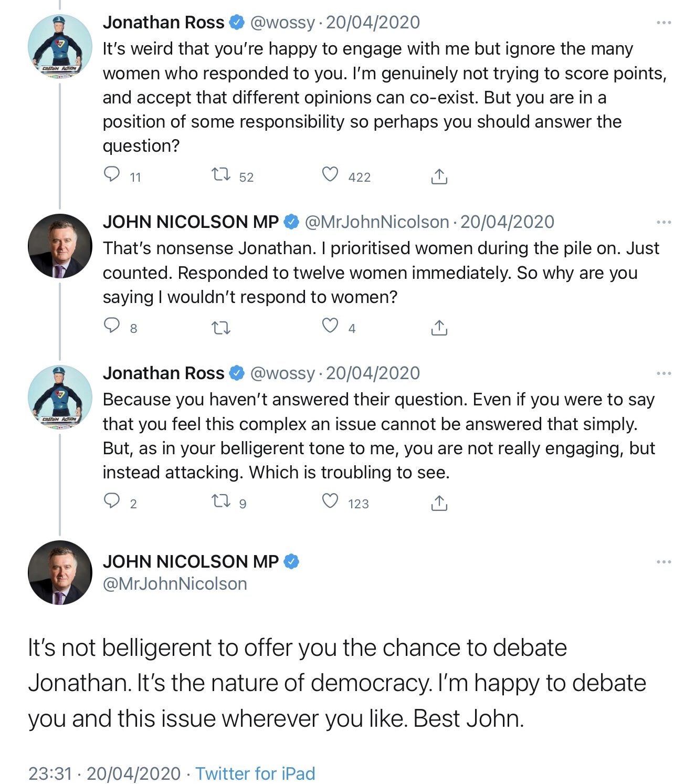The image size is (695, 784).
Task: Like the tweet with 422 likes
Action: point(330,174)
